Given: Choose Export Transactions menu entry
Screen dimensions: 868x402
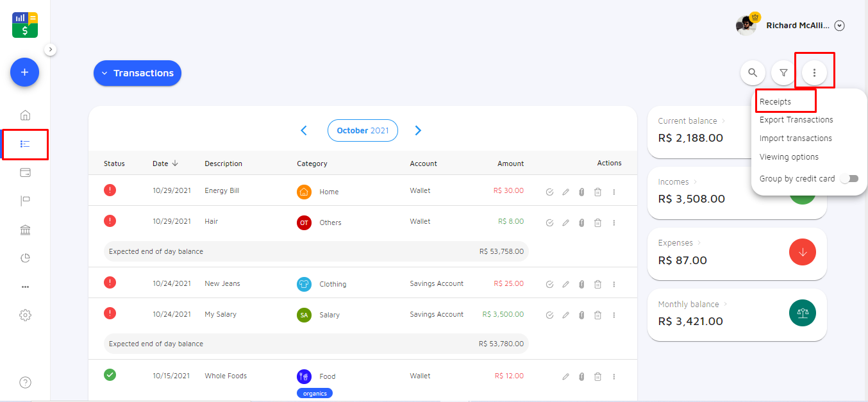Looking at the screenshot, I should (796, 120).
